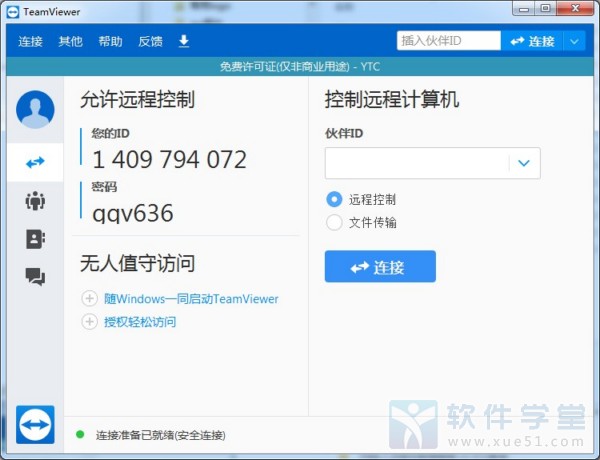Click plus icon beside 随Windows一同启动TeamViewer
This screenshot has height=460, width=600.
click(x=90, y=299)
